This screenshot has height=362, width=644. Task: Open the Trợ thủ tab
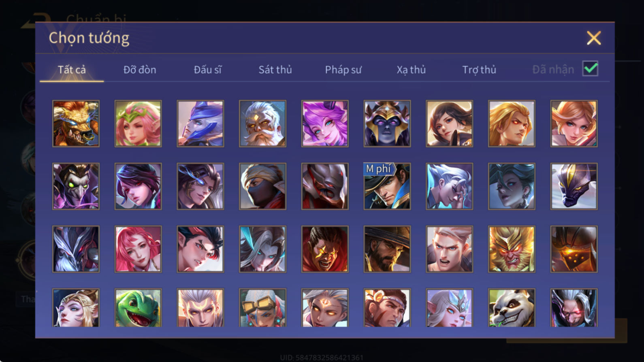pos(479,70)
